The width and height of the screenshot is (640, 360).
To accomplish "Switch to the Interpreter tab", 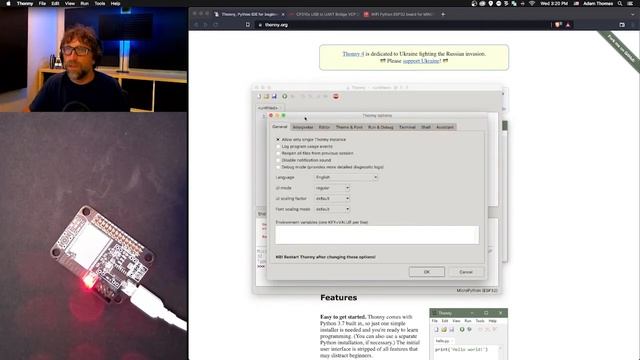I will [303, 127].
